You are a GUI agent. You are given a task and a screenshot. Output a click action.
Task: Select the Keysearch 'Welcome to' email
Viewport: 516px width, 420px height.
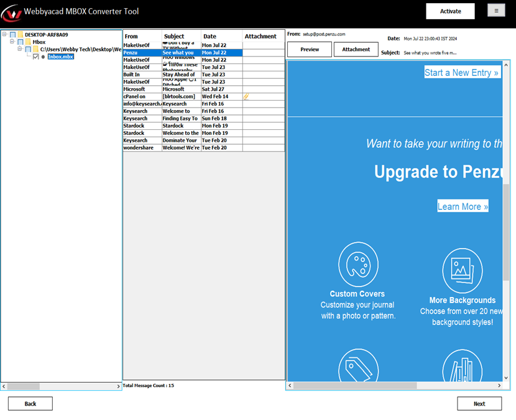click(204, 111)
